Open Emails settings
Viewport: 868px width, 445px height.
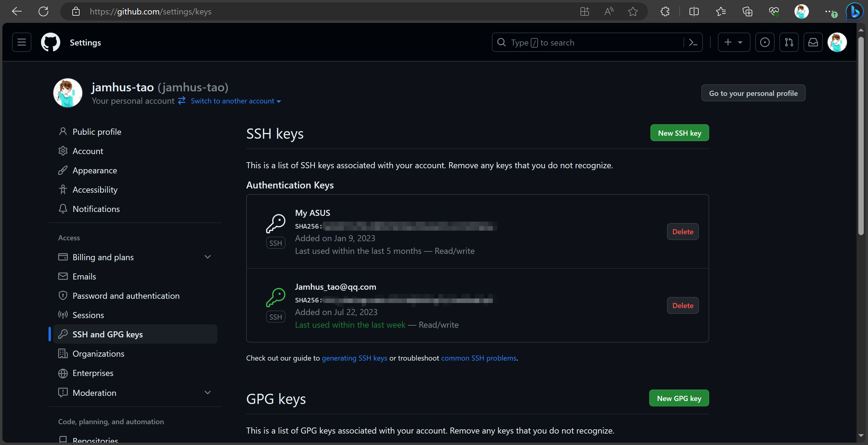(x=135, y=276)
